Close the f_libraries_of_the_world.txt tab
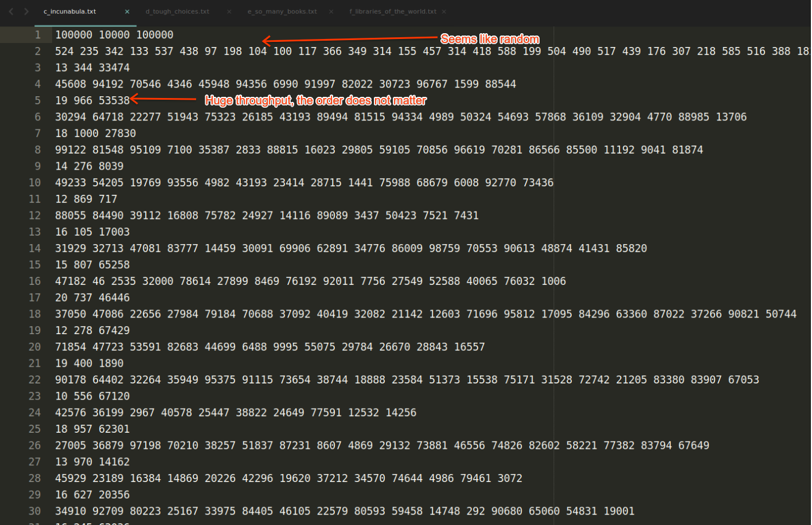The width and height of the screenshot is (812, 525). point(444,11)
